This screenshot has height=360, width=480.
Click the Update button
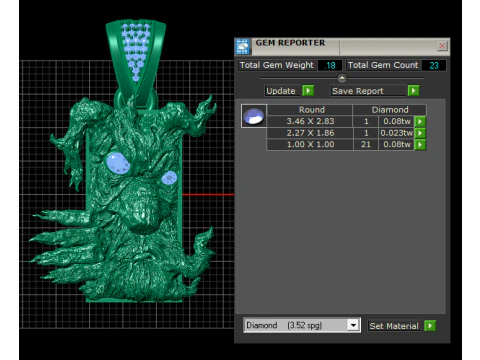pyautogui.click(x=283, y=91)
